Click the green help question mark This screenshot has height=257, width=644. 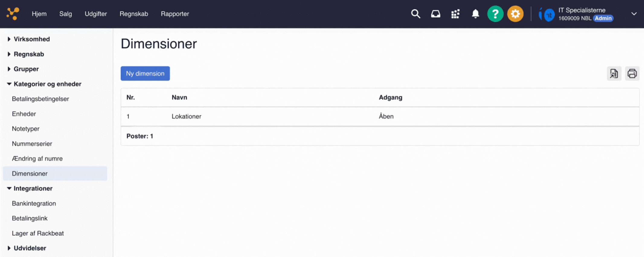pos(495,14)
